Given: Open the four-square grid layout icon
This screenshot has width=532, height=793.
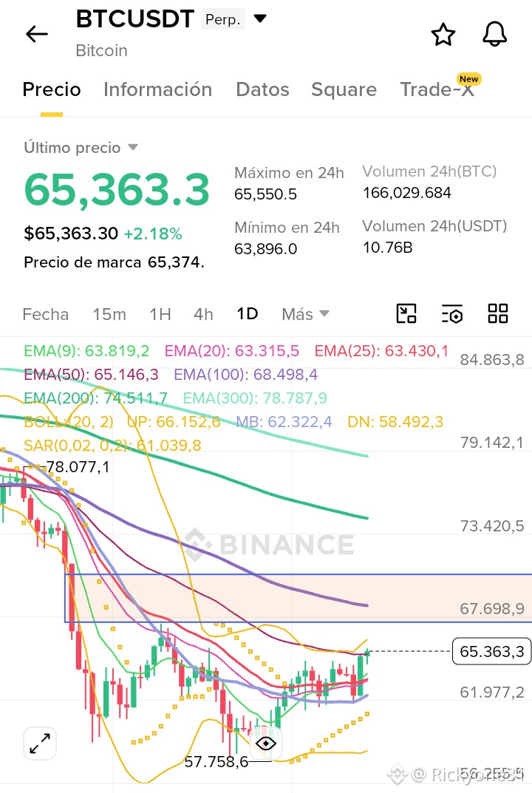Looking at the screenshot, I should [x=497, y=313].
